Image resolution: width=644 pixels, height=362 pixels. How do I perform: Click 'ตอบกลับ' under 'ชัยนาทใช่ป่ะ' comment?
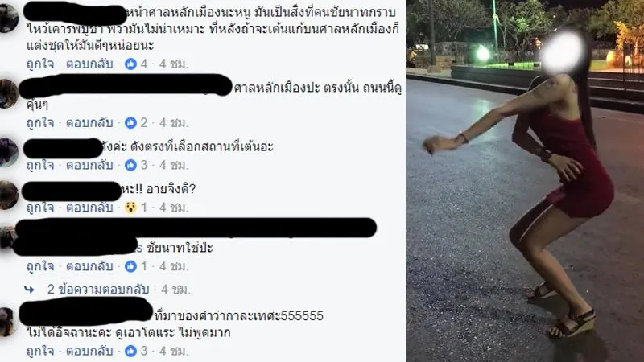click(x=89, y=266)
